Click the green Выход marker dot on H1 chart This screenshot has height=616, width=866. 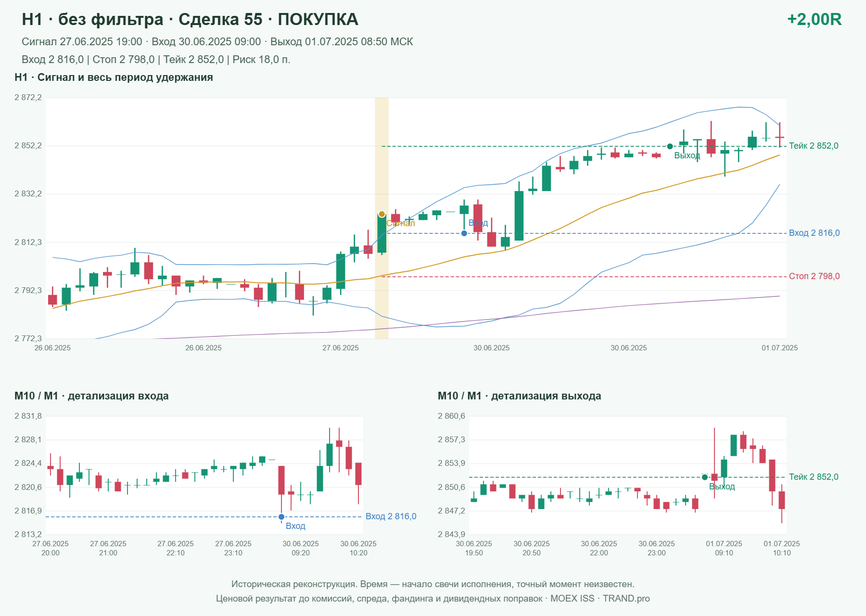670,146
